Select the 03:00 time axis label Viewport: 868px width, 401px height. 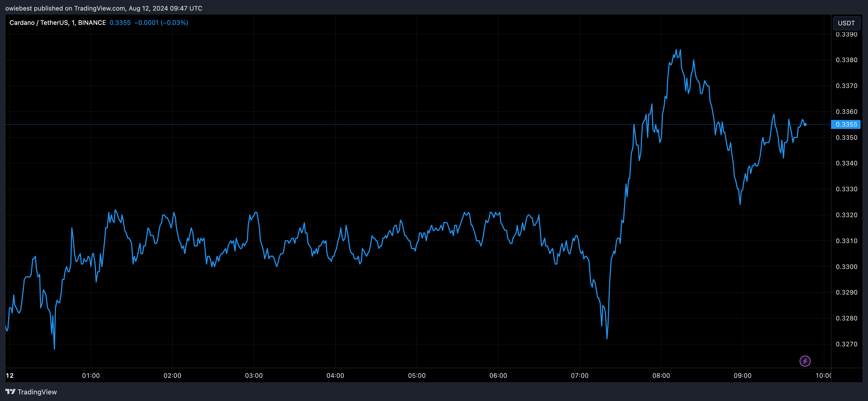[254, 375]
